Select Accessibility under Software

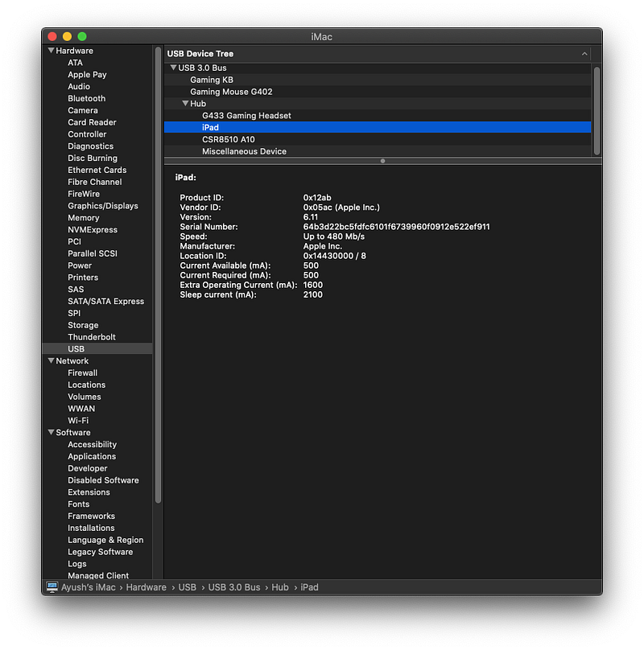(92, 444)
